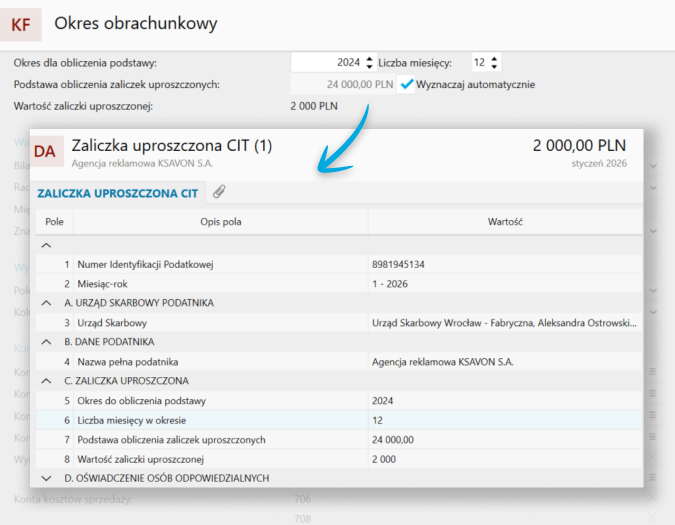This screenshot has height=525, width=675.
Task: Collapse the top unnamed section chevron
Action: pyautogui.click(x=45, y=244)
